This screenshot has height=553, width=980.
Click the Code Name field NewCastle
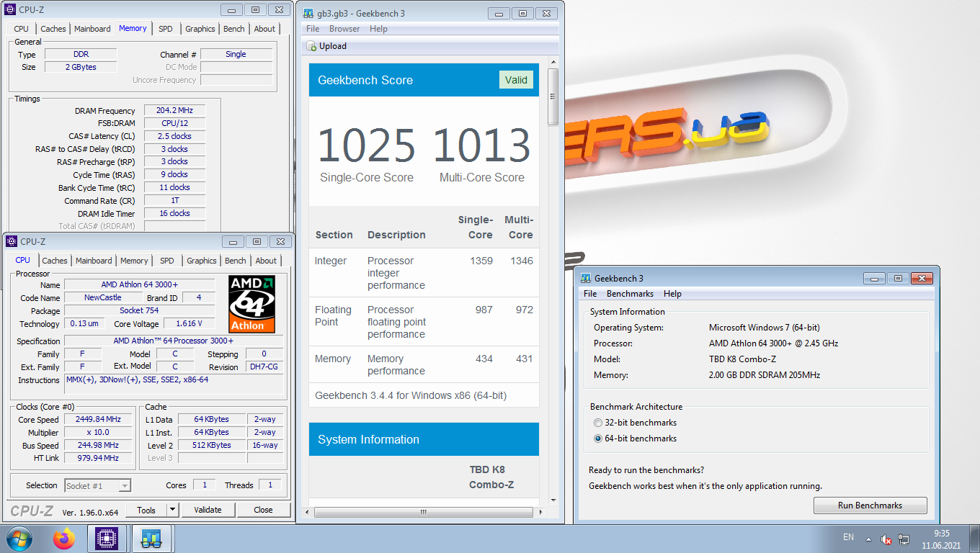[x=103, y=297]
